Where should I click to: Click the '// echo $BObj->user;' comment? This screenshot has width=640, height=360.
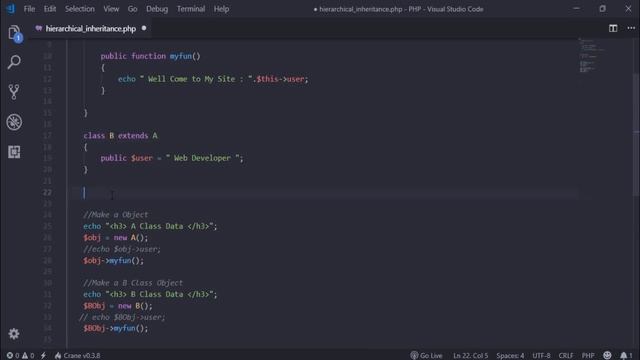pyautogui.click(x=122, y=317)
